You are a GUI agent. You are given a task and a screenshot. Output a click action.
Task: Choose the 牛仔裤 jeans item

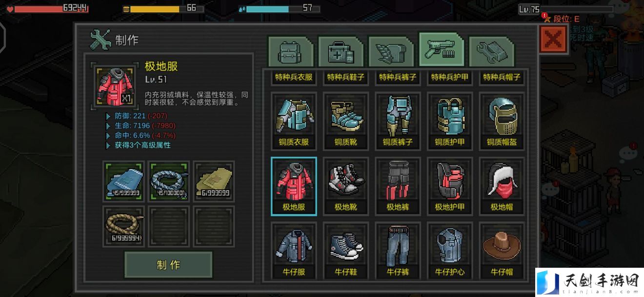398,251
